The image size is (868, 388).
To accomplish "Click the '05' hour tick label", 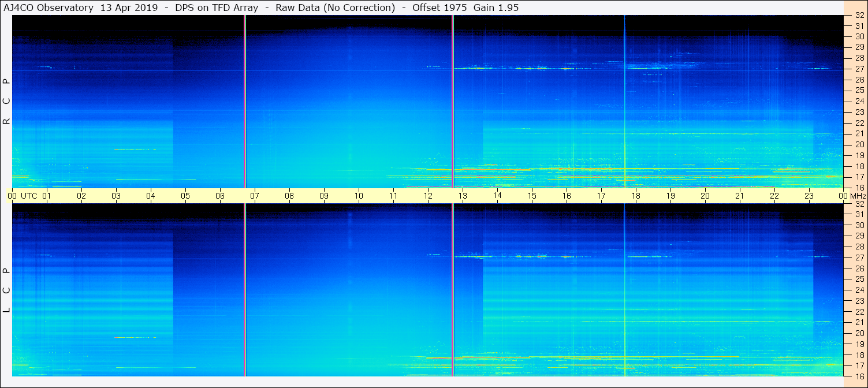I will coord(185,196).
